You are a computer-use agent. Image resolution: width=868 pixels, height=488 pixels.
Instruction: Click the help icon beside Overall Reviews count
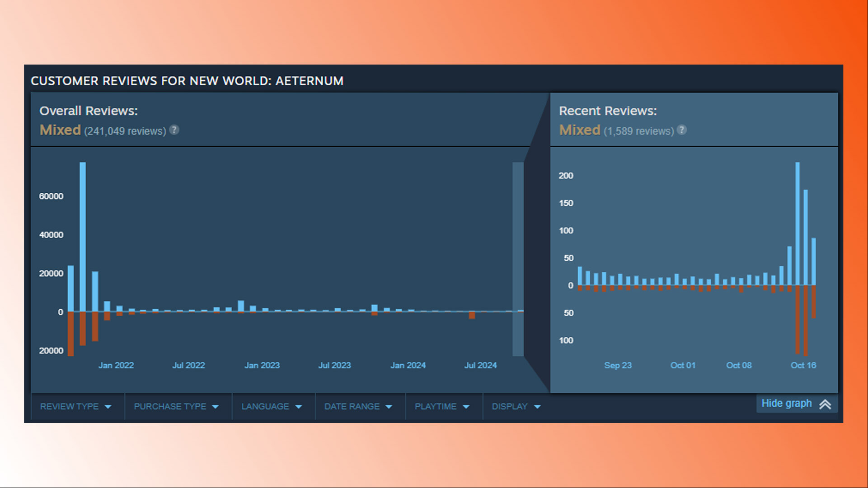point(174,130)
